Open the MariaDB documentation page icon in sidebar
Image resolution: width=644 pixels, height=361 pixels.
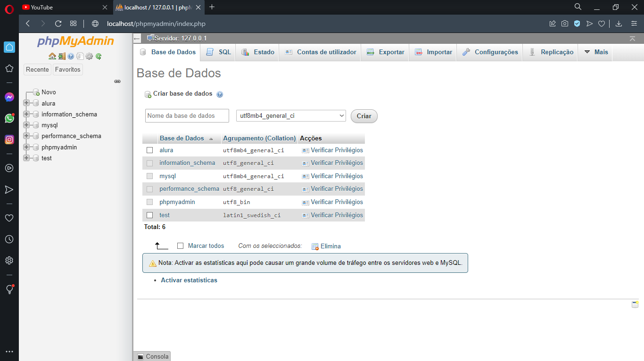(x=80, y=56)
